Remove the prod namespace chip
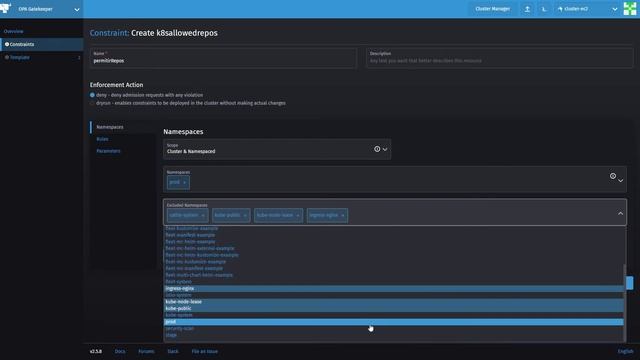The height and width of the screenshot is (360, 640). 184,182
